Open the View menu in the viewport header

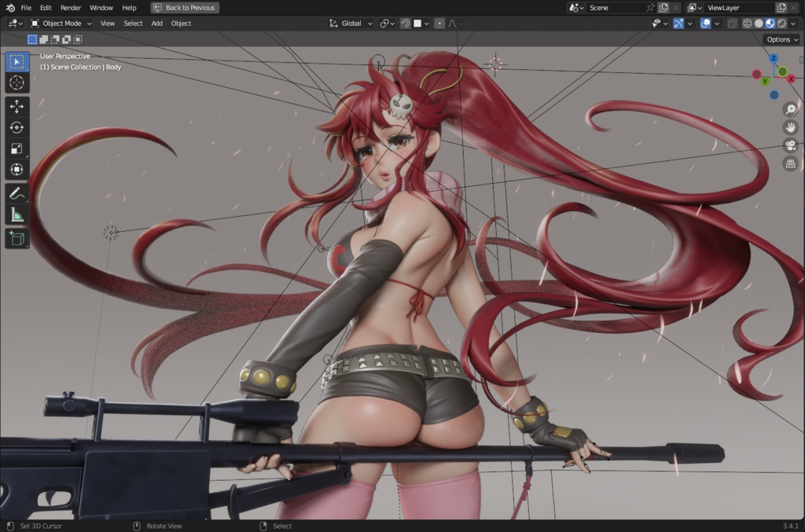[108, 23]
